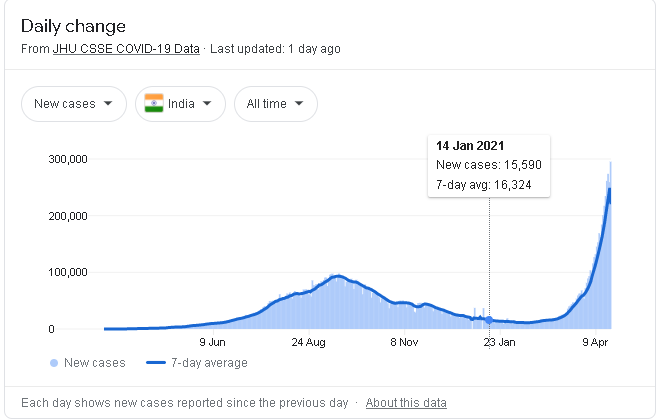Click the arrow beside All time
The width and height of the screenshot is (658, 419).
click(x=300, y=104)
